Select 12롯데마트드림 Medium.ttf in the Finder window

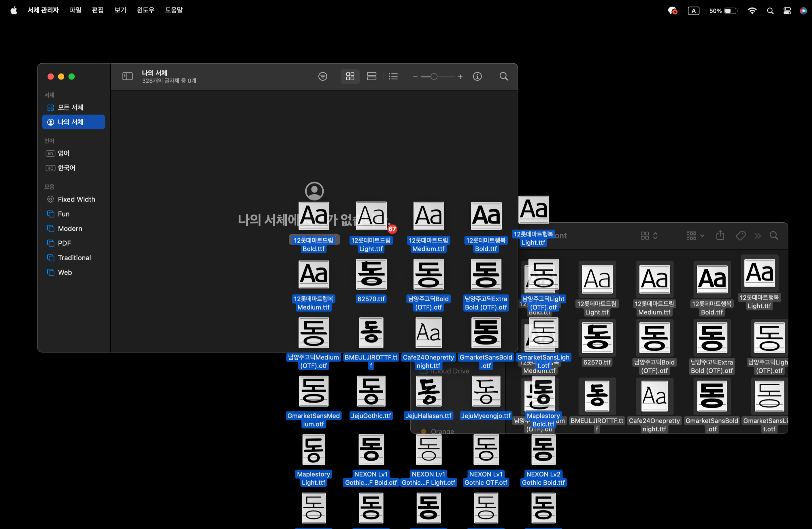[x=654, y=288]
